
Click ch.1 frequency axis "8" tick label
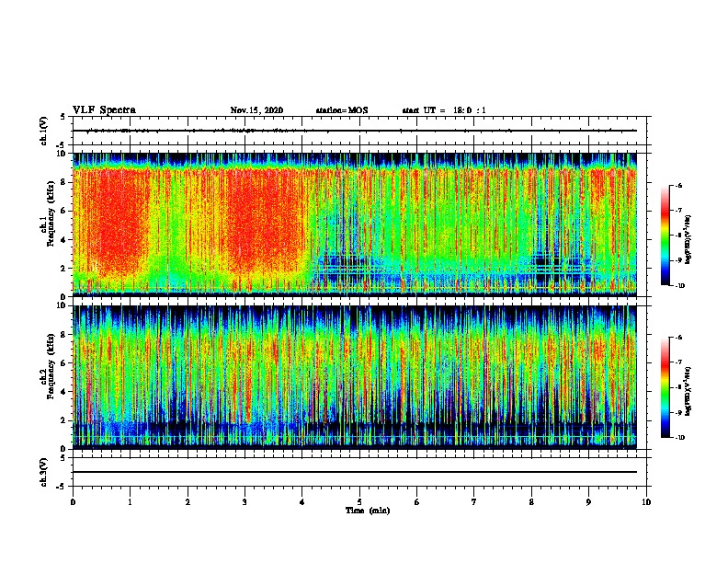click(63, 182)
